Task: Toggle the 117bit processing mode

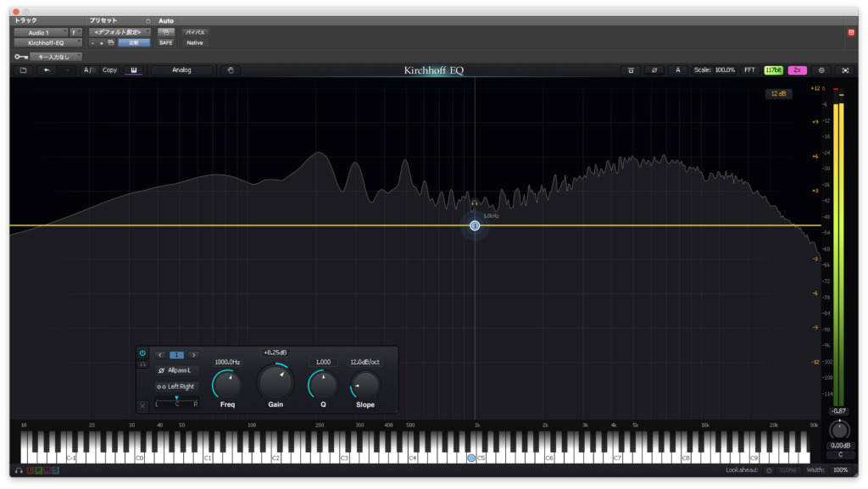Action: [773, 70]
